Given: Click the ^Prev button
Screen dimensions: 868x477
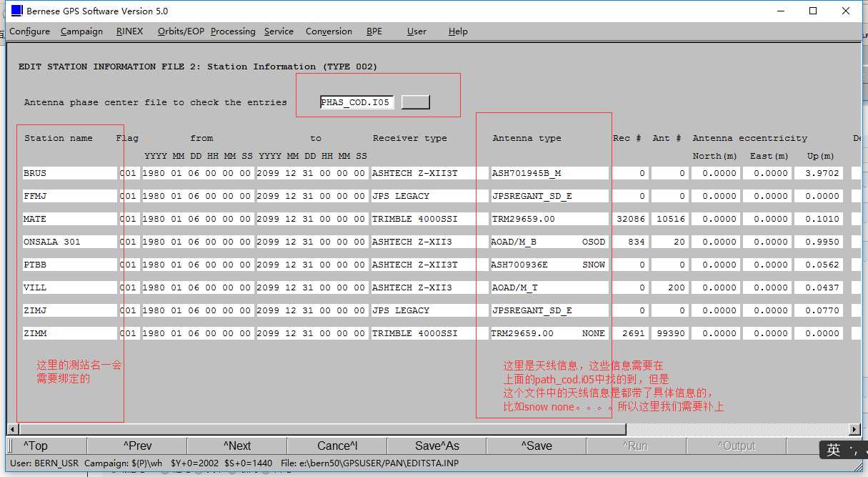Looking at the screenshot, I should (137, 446).
